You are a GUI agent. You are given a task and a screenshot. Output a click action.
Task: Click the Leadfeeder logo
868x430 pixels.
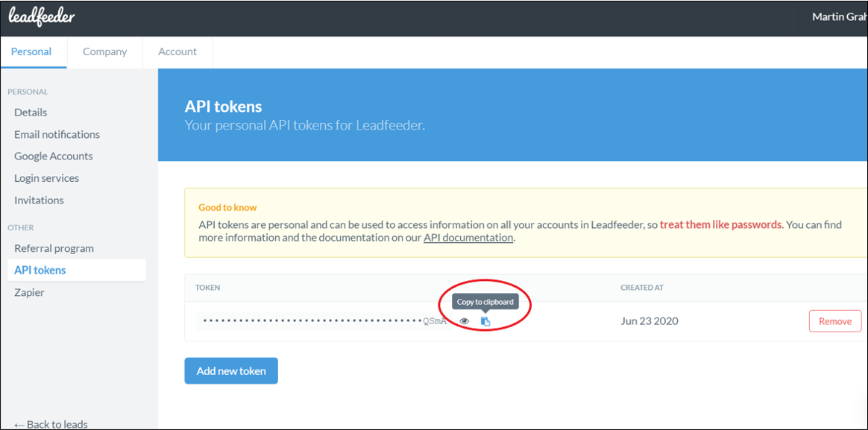[x=40, y=16]
